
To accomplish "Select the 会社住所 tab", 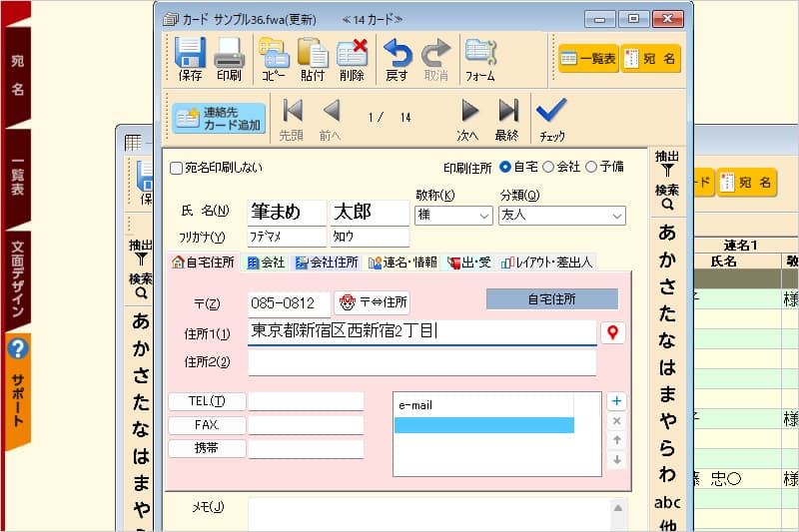I will 327,263.
